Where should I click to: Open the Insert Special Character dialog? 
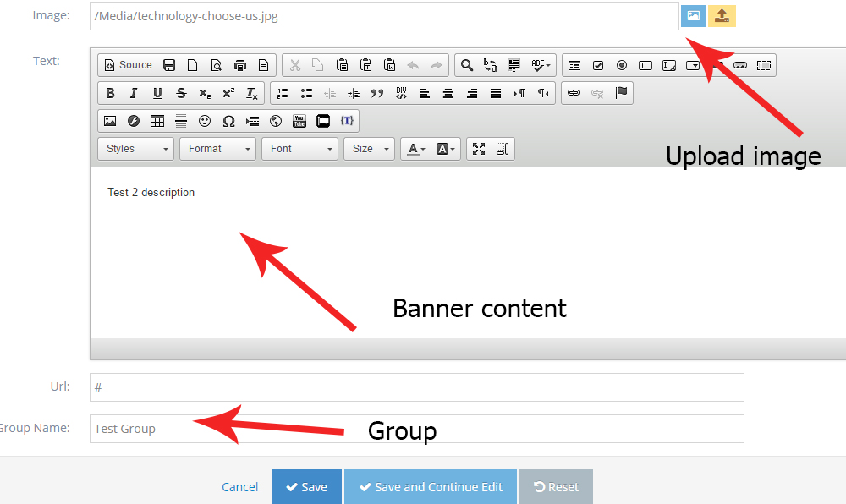pyautogui.click(x=228, y=120)
